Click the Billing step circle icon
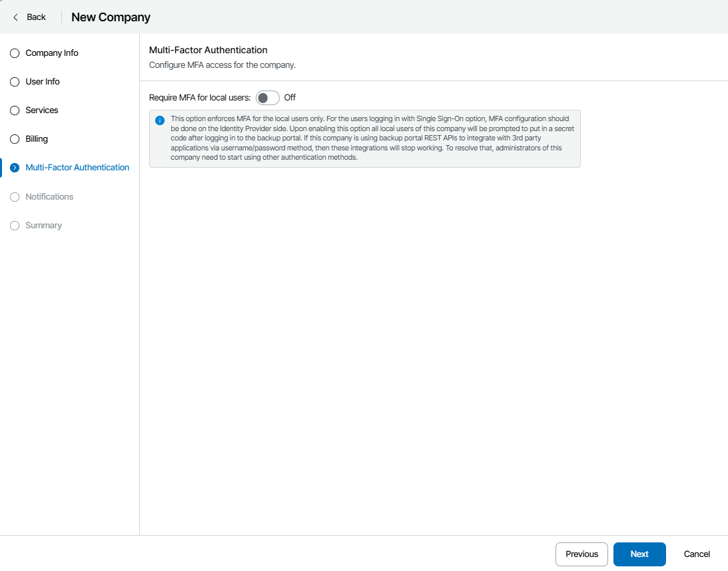Screen dimensions: 728x571 (x=15, y=139)
